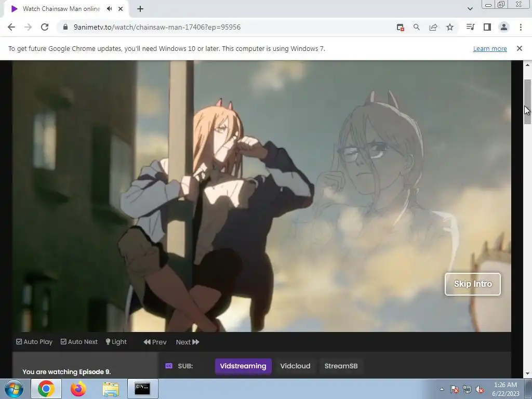This screenshot has height=399, width=532.
Task: Toggle Auto Next checkbox
Action: (x=79, y=342)
